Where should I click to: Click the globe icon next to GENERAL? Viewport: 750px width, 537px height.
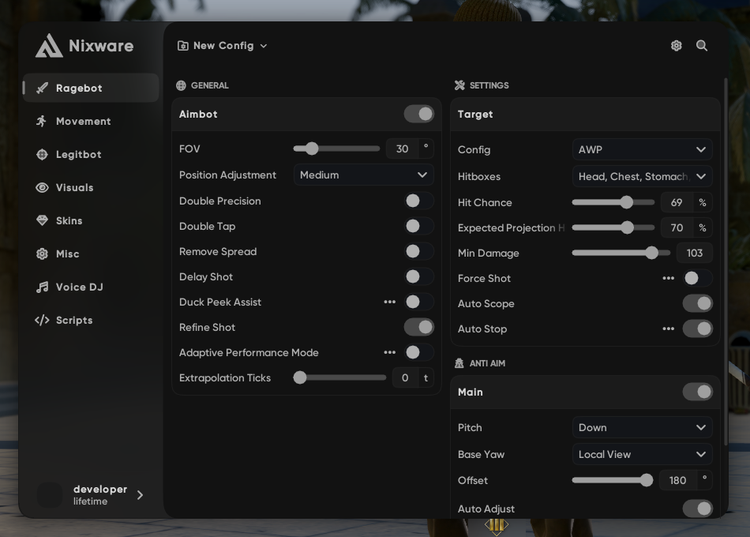[x=181, y=86]
